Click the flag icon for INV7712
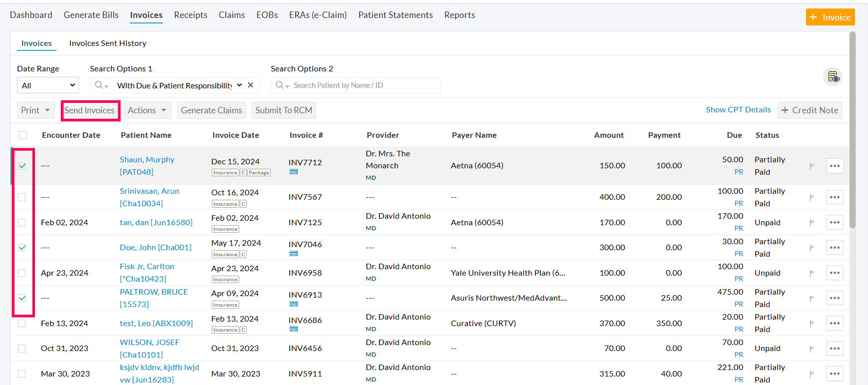Screen dimensions: 868x385 pyautogui.click(x=812, y=166)
